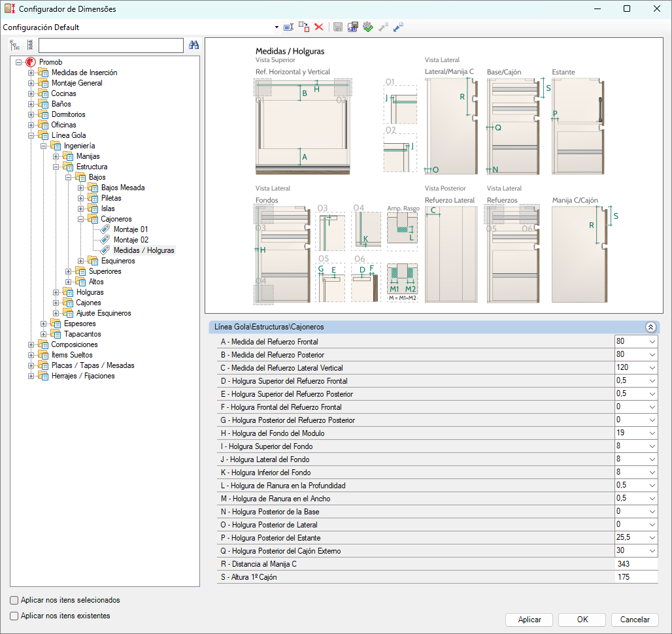672x634 pixels.
Task: Collapse the Línea Gola\Estructuras\Cajoneros section
Action: click(650, 327)
